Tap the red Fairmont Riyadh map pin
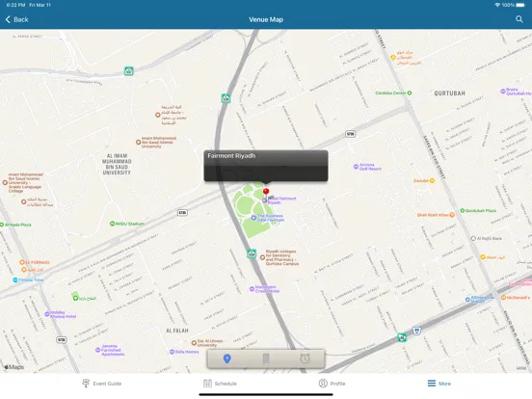 [266, 193]
